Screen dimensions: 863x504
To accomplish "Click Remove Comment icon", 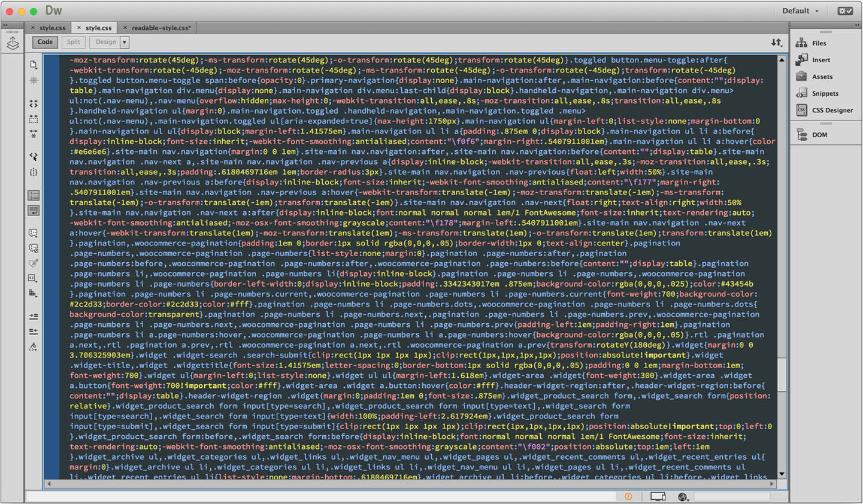I will (x=34, y=248).
